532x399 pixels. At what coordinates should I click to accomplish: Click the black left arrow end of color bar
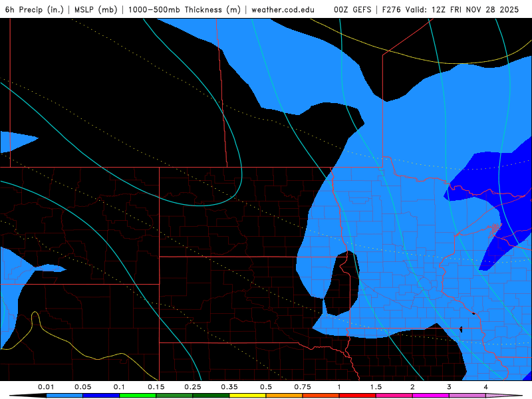click(28, 396)
